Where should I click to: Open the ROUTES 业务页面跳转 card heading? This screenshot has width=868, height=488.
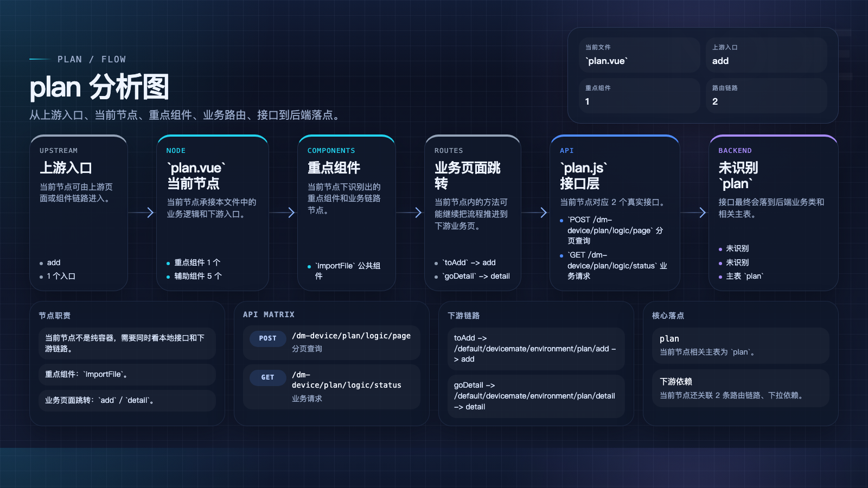[468, 176]
